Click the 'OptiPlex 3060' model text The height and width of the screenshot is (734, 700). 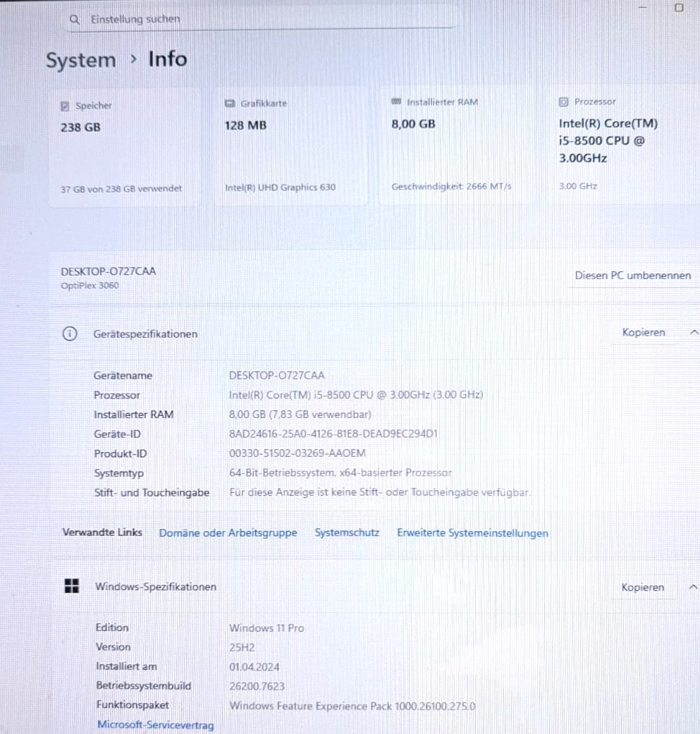point(90,286)
